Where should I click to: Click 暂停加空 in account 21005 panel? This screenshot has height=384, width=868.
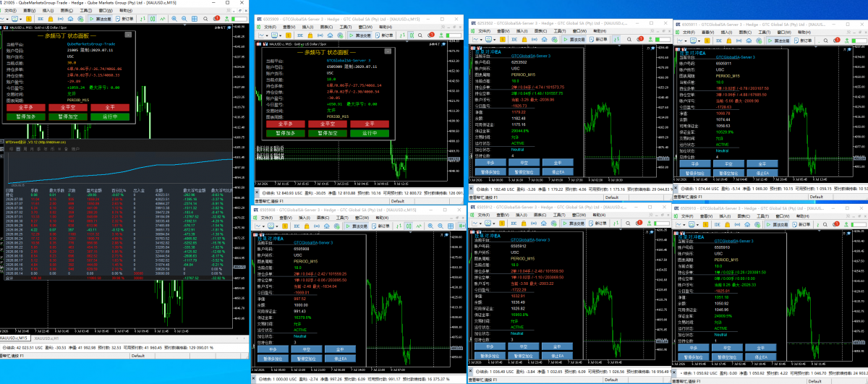(67, 116)
